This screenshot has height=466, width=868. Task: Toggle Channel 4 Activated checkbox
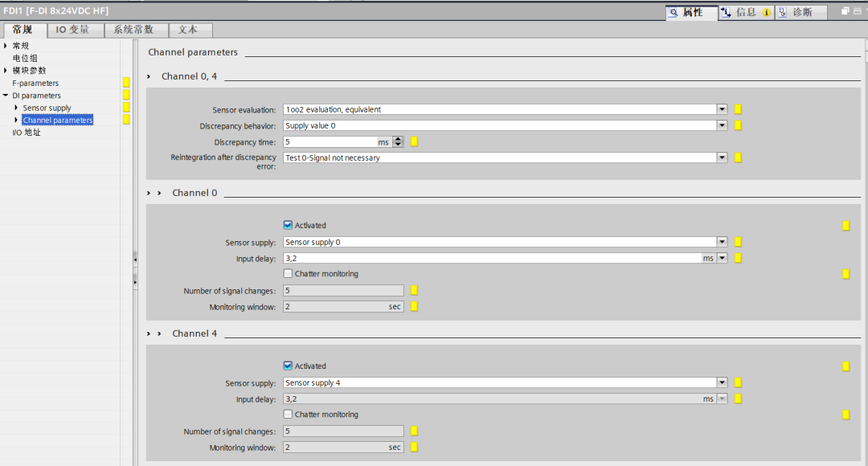coord(288,366)
